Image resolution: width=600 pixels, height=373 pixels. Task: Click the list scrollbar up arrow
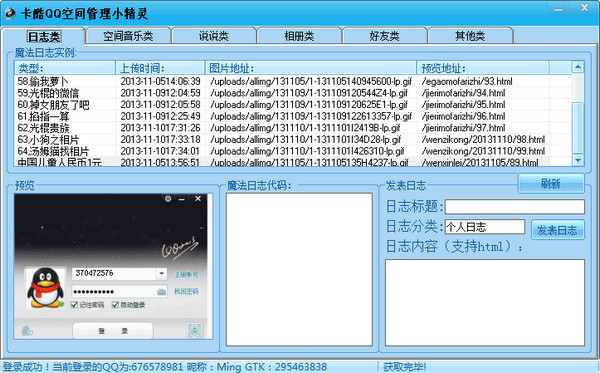[578, 67]
